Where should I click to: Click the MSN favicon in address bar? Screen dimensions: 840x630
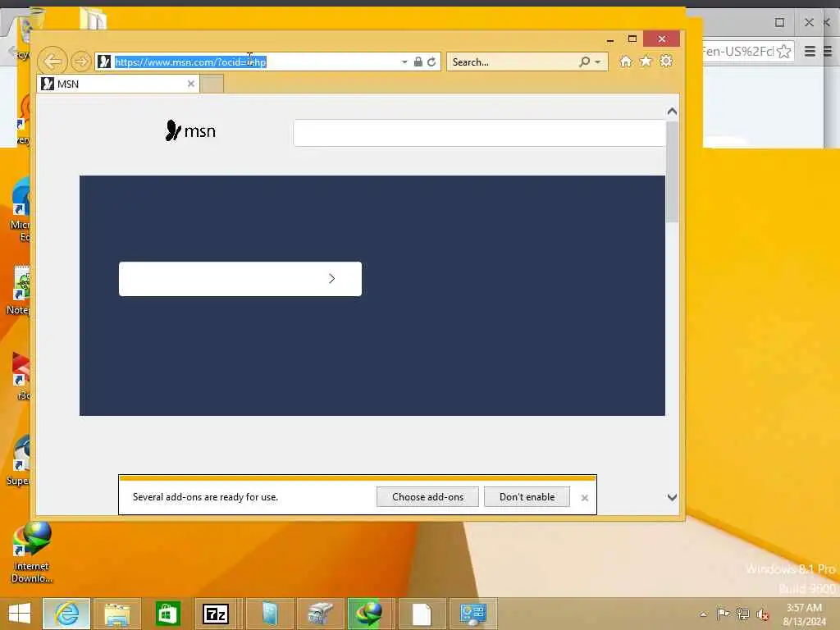tap(104, 62)
